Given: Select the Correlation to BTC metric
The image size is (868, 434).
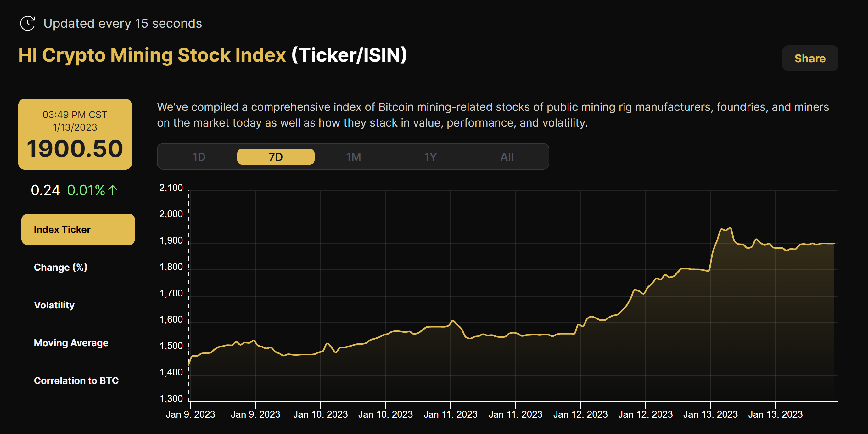Looking at the screenshot, I should click(76, 380).
